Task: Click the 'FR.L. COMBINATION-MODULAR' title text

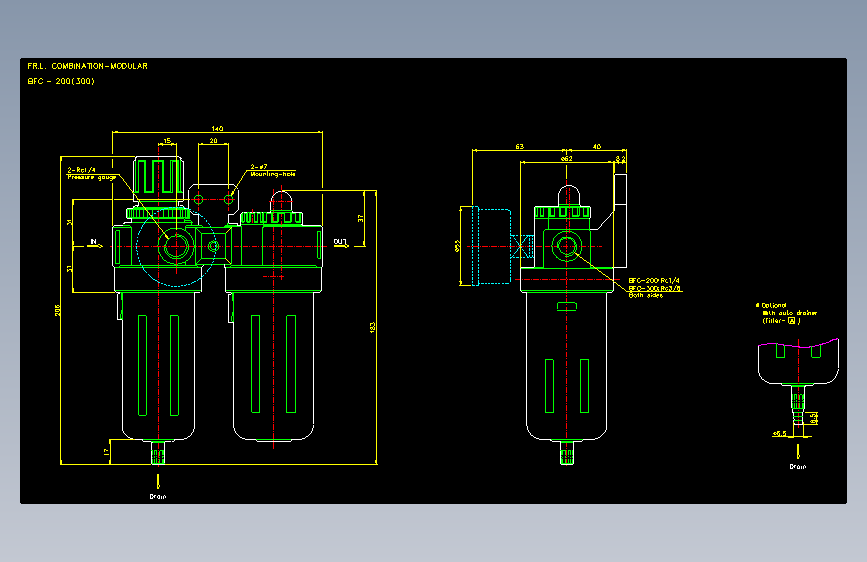Action: click(87, 66)
